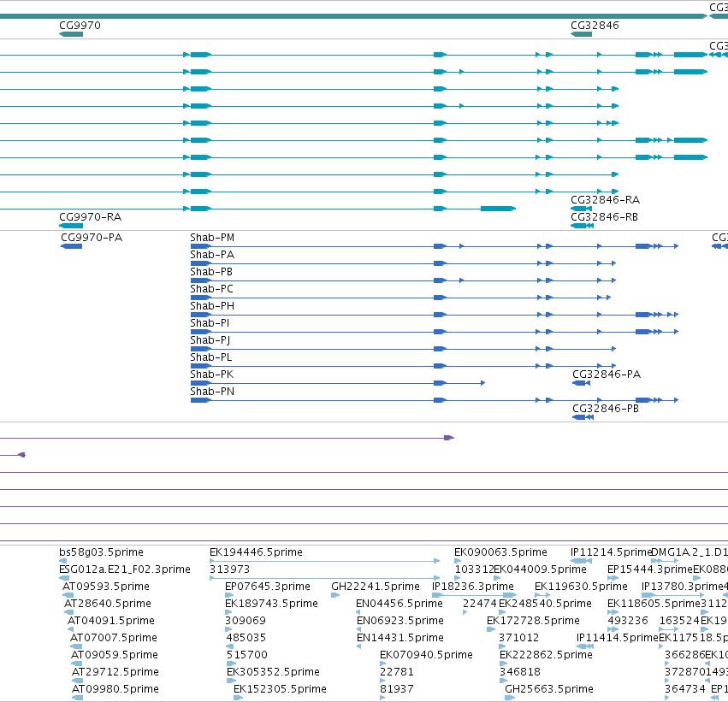Click the GH25663.5prime EST label

pos(549,689)
